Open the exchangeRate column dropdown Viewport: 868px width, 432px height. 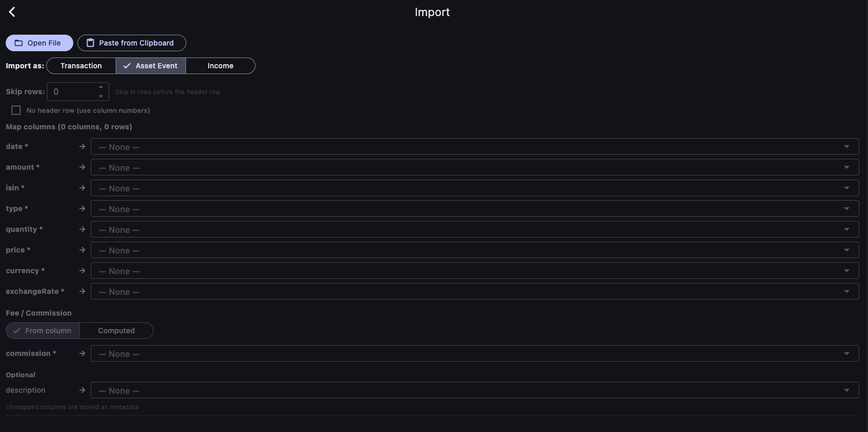pyautogui.click(x=474, y=291)
